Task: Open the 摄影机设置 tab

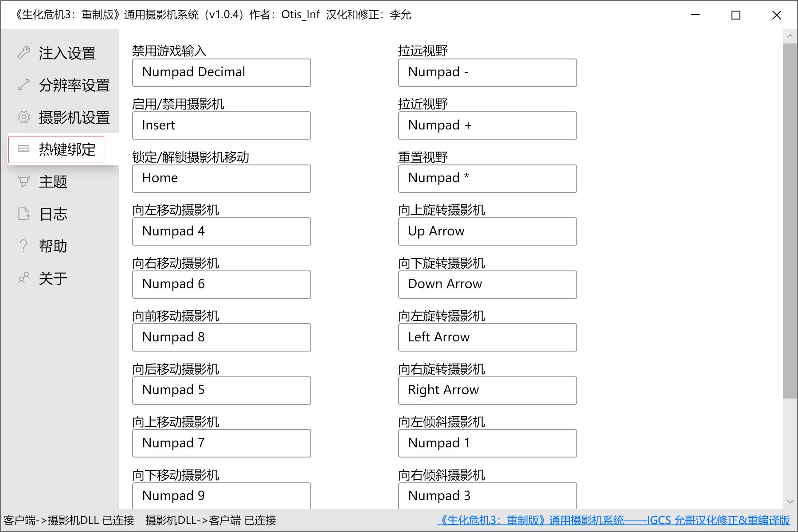Action: point(74,117)
